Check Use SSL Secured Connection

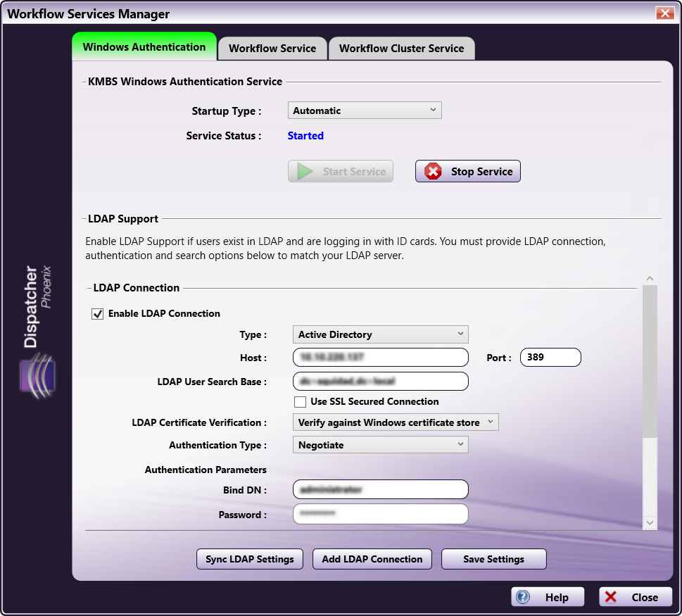[x=300, y=401]
